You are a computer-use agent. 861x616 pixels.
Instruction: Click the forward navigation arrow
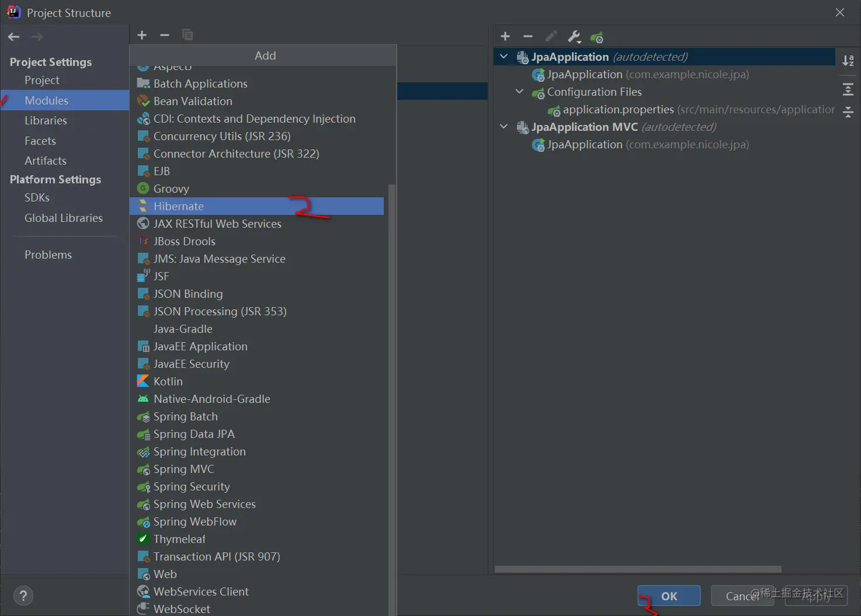coord(37,37)
